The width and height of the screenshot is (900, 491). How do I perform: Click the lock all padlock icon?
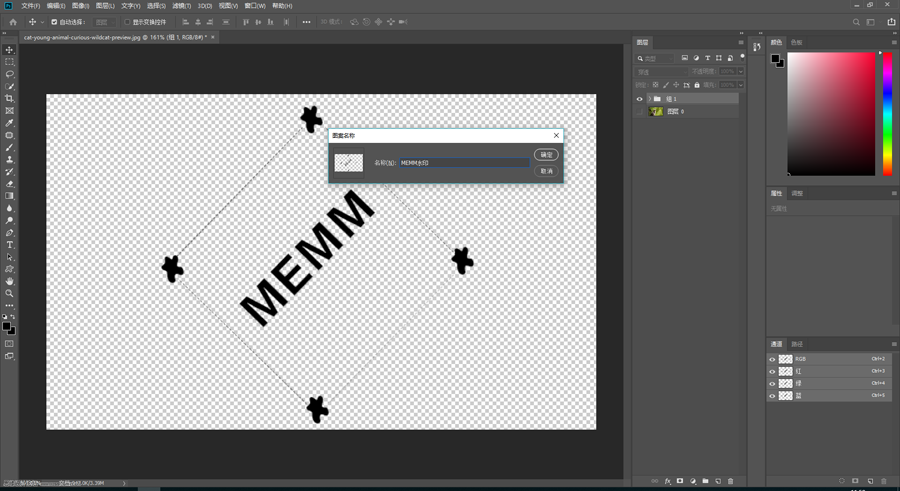(x=697, y=85)
